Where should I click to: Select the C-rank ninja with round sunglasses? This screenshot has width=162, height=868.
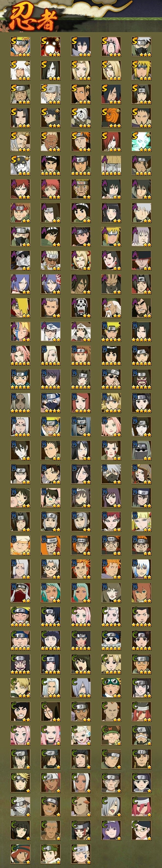tap(111, 640)
